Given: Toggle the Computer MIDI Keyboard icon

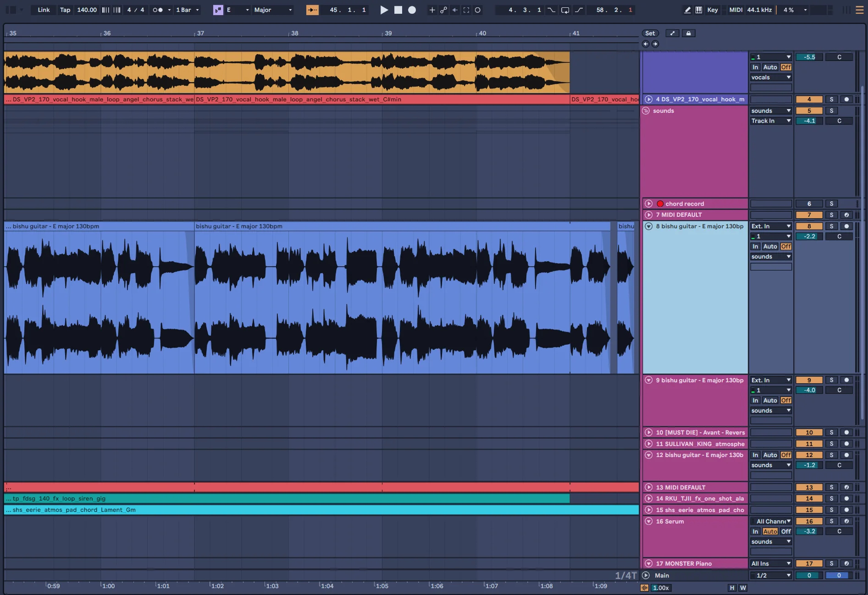Looking at the screenshot, I should pos(699,10).
